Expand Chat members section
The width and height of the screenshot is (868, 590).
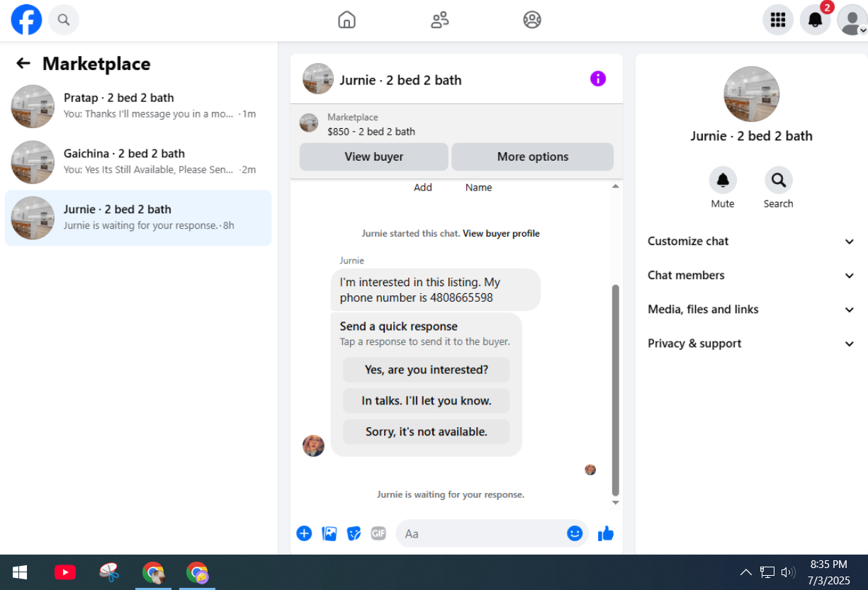pos(751,276)
